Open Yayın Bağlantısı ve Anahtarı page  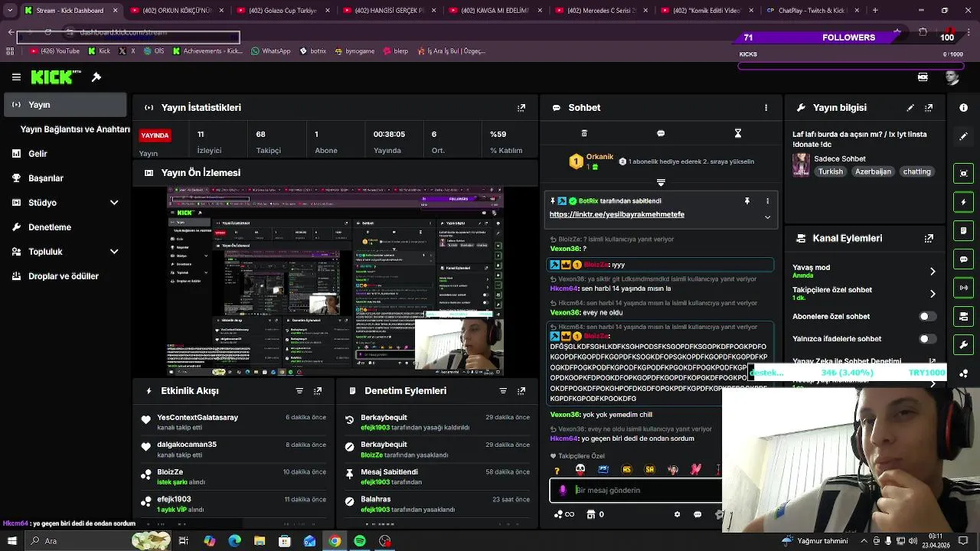click(75, 129)
